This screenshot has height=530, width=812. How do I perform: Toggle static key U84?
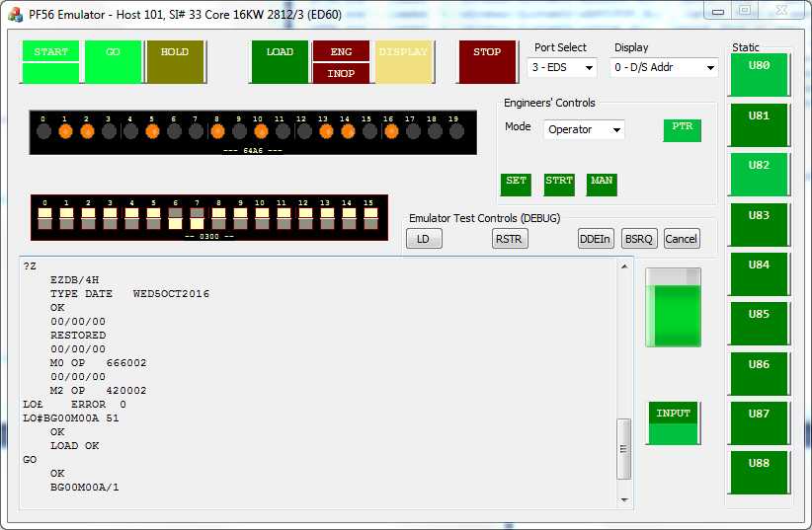tap(759, 273)
